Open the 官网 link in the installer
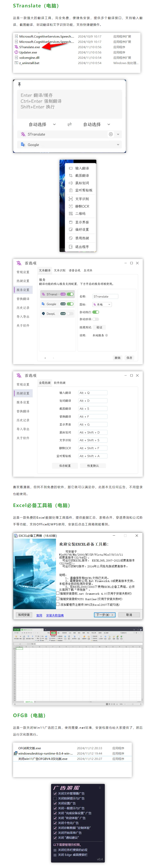 pyautogui.click(x=39, y=615)
